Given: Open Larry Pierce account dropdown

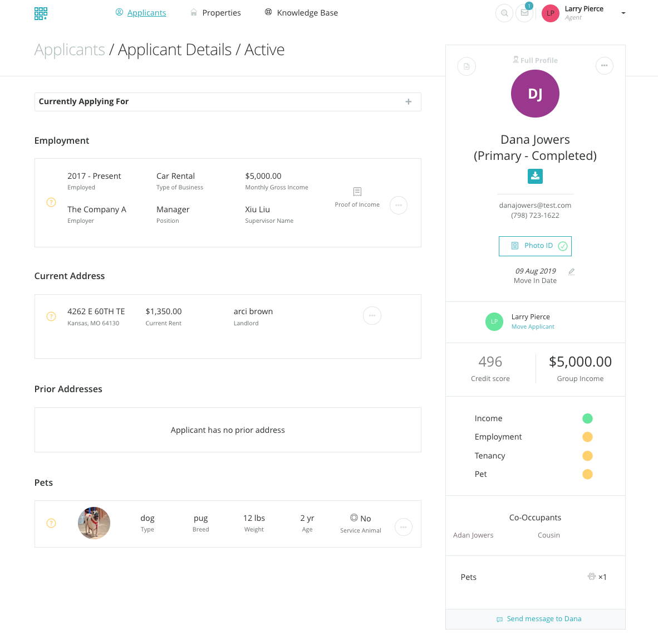Looking at the screenshot, I should [x=623, y=13].
